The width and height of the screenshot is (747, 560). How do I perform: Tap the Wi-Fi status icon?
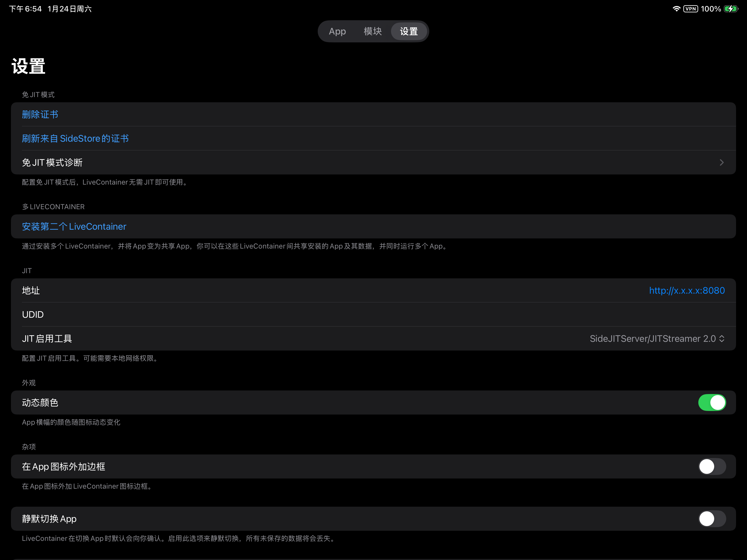pos(676,9)
